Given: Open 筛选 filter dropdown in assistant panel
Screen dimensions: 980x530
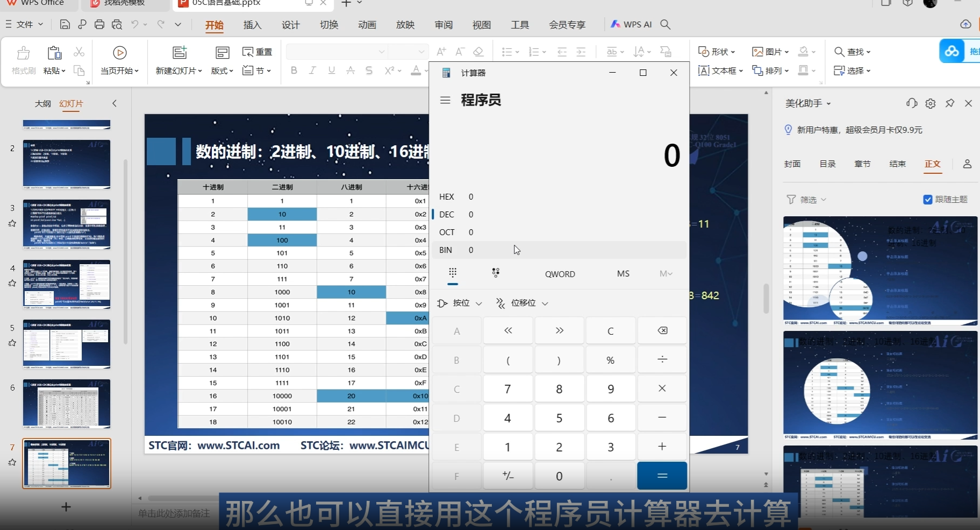Looking at the screenshot, I should (x=806, y=200).
